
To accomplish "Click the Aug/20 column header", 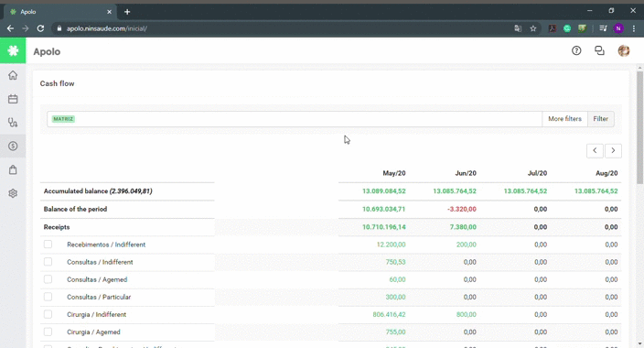I will coord(606,173).
